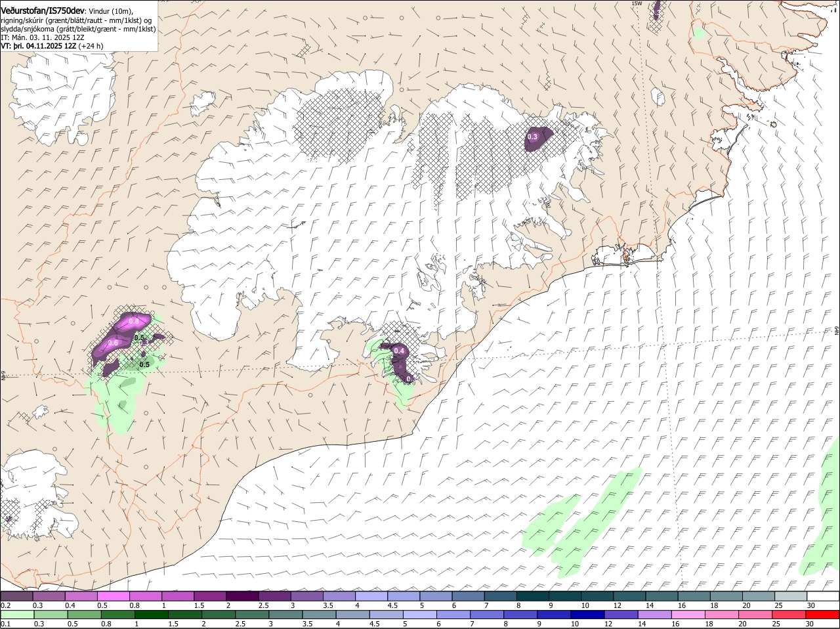The height and width of the screenshot is (629, 840).
Task: Pick upper legend swatch between 2 and 2.5
Action: click(x=242, y=596)
